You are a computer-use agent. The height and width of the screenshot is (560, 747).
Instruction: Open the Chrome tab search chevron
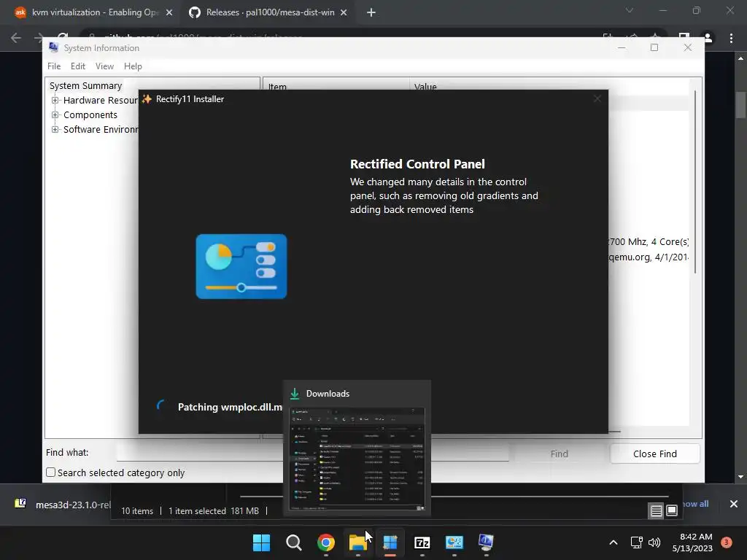(630, 10)
